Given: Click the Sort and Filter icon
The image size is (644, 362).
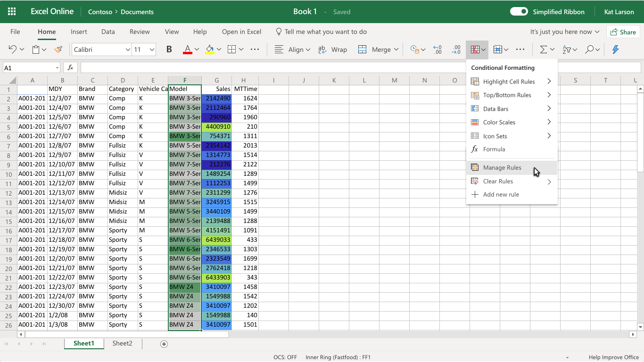Looking at the screenshot, I should 567,49.
